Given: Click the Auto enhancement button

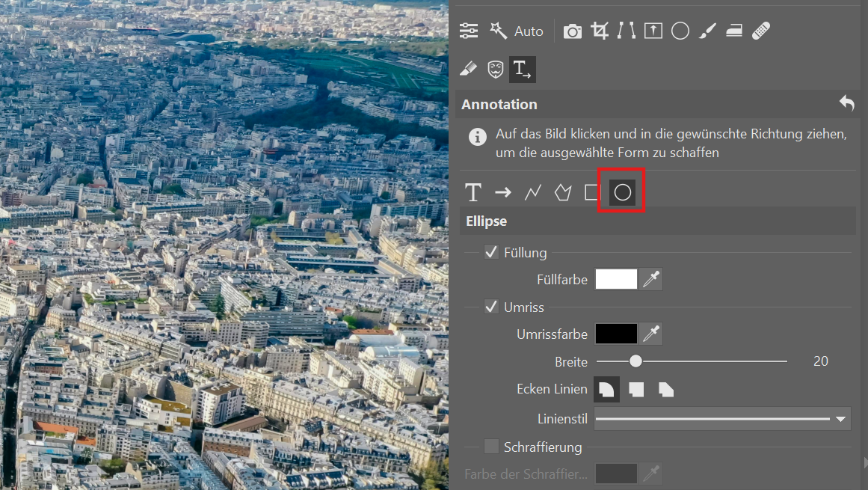Looking at the screenshot, I should [517, 31].
